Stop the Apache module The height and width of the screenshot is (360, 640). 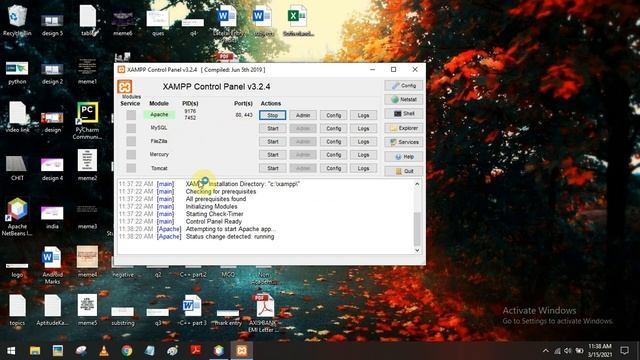273,115
